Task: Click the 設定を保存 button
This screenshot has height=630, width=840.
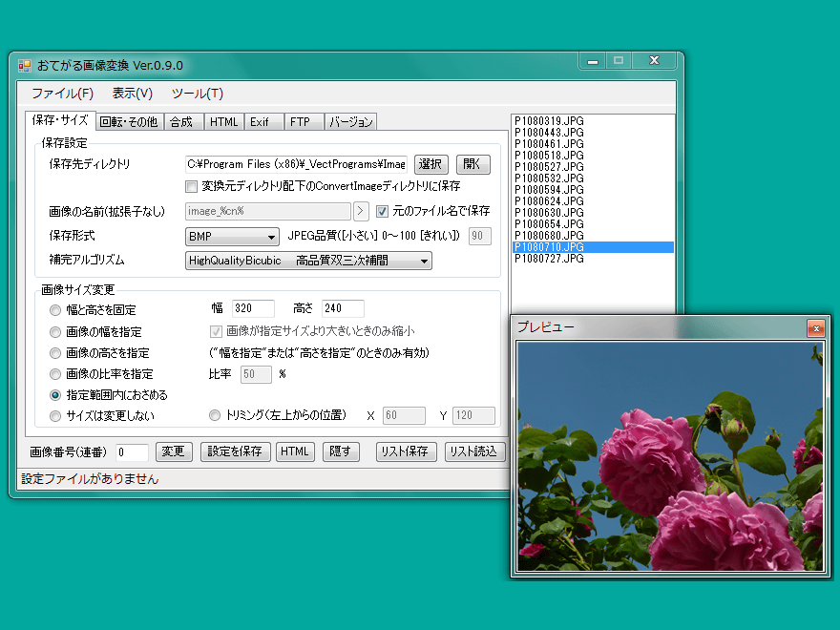Action: [235, 451]
